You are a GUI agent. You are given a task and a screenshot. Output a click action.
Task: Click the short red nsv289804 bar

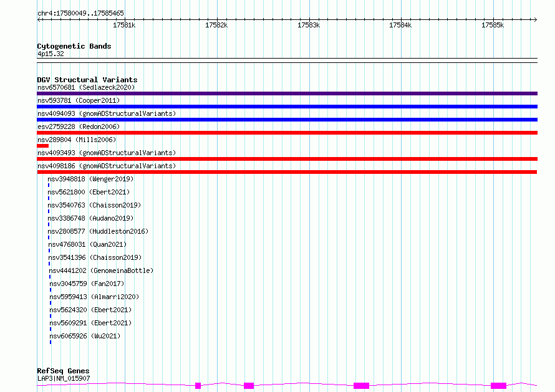point(43,146)
